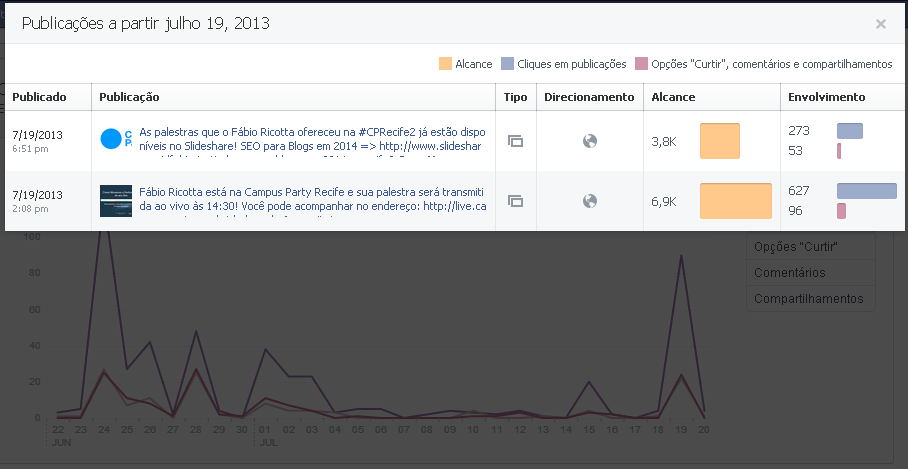Click the pink Curtir, comentários e compartilhamentos legend swatch
Screen dimensions: 908x469
[x=641, y=64]
